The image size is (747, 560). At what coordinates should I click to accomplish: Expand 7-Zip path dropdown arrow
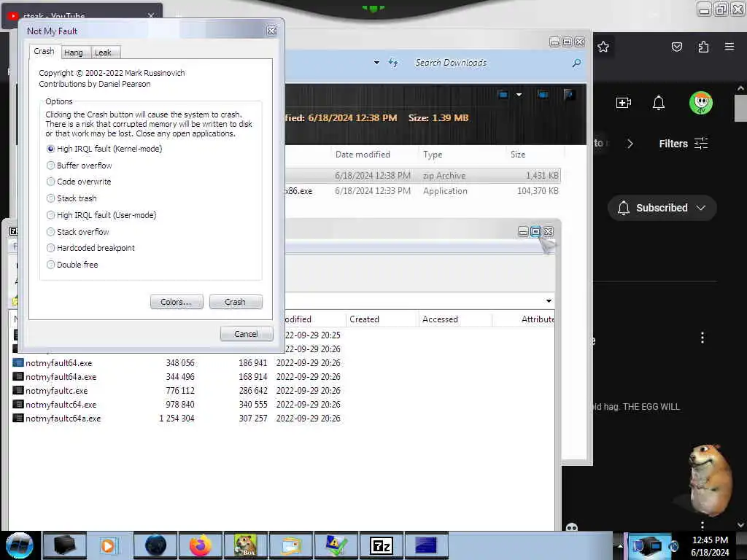tap(549, 301)
